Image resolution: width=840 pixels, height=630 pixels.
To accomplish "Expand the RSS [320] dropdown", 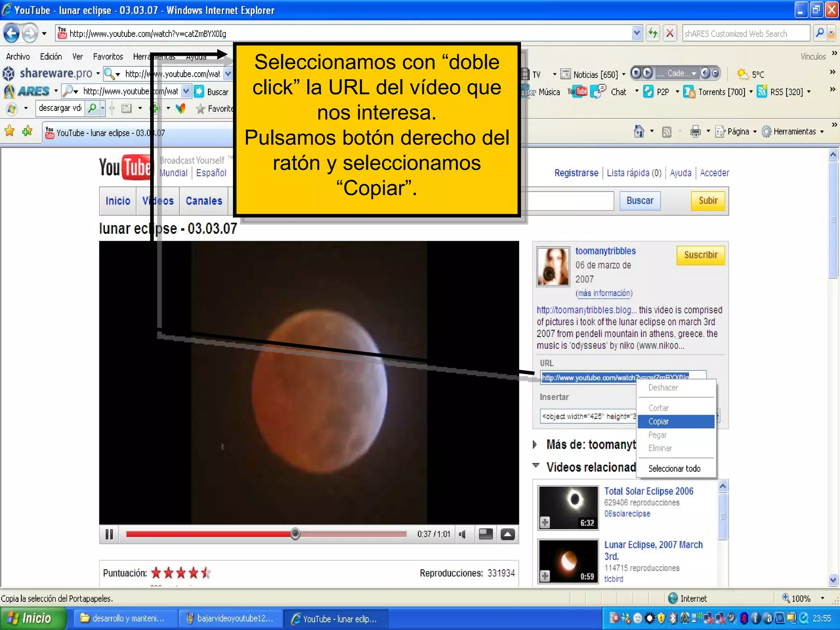I will [x=808, y=91].
